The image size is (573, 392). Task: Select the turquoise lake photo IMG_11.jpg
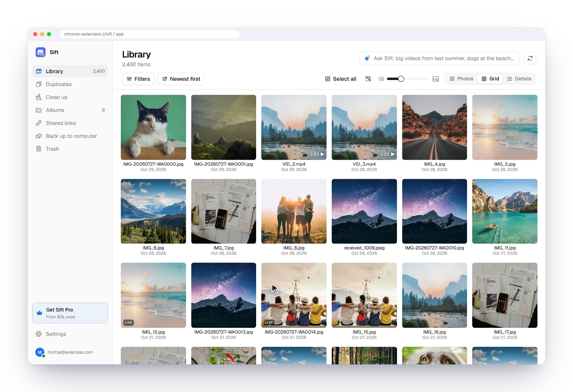pos(505,211)
